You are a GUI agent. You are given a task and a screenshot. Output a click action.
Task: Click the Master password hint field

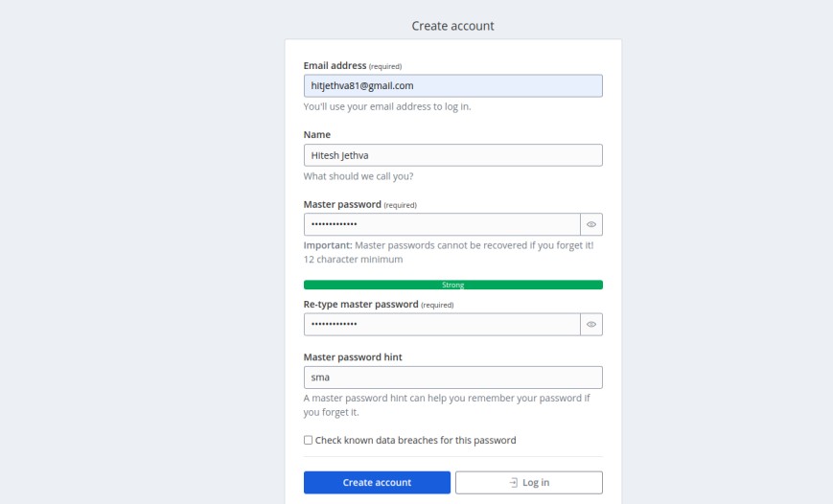(x=452, y=378)
